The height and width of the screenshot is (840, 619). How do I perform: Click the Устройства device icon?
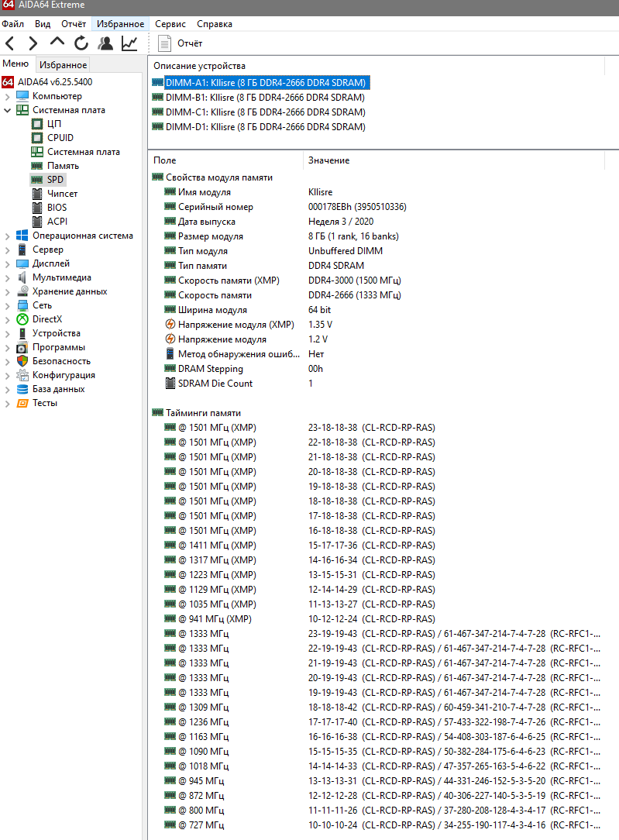pyautogui.click(x=22, y=333)
